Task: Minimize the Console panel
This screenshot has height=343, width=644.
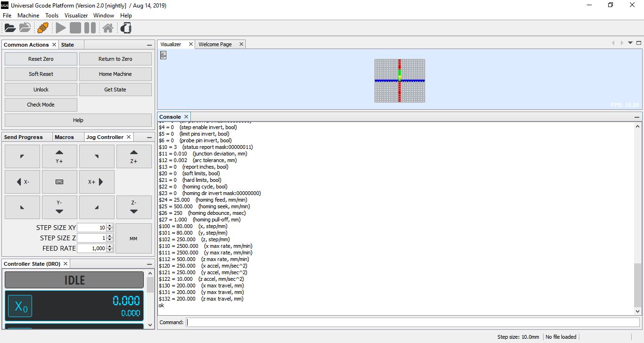Action: 637,117
